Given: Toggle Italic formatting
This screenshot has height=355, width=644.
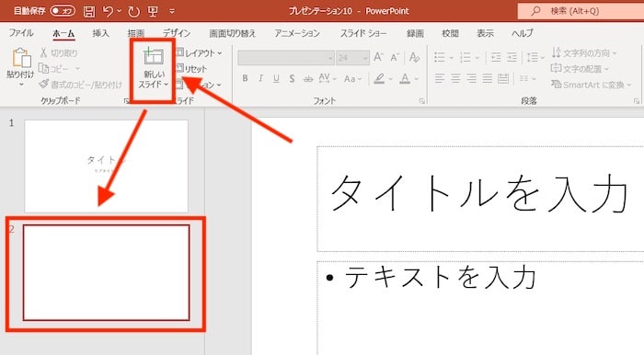Looking at the screenshot, I should coord(260,78).
